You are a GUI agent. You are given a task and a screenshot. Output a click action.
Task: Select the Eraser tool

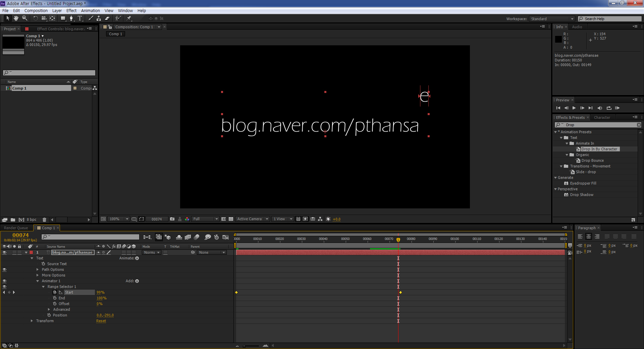point(107,18)
